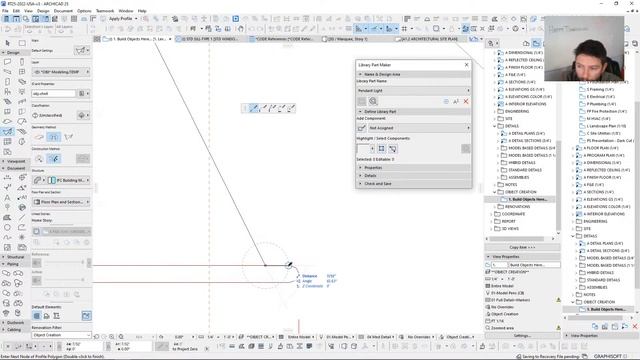Image resolution: width=640 pixels, height=360 pixels.
Task: Select the Marquee tool in the toolbox
Action: pos(22,43)
